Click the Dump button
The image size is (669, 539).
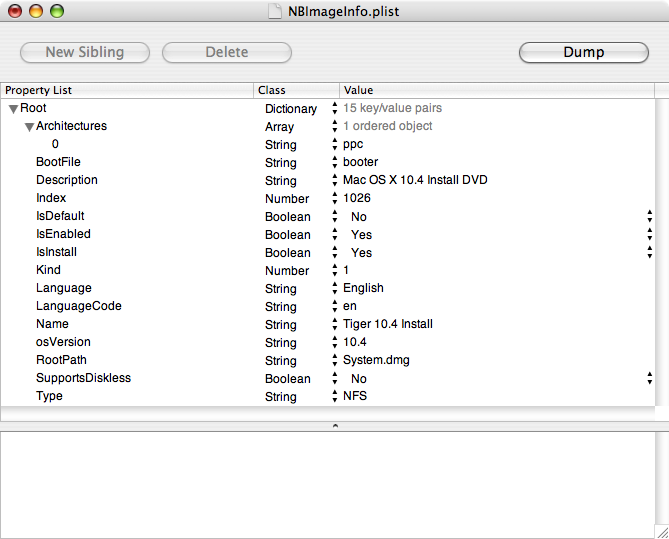[x=584, y=52]
